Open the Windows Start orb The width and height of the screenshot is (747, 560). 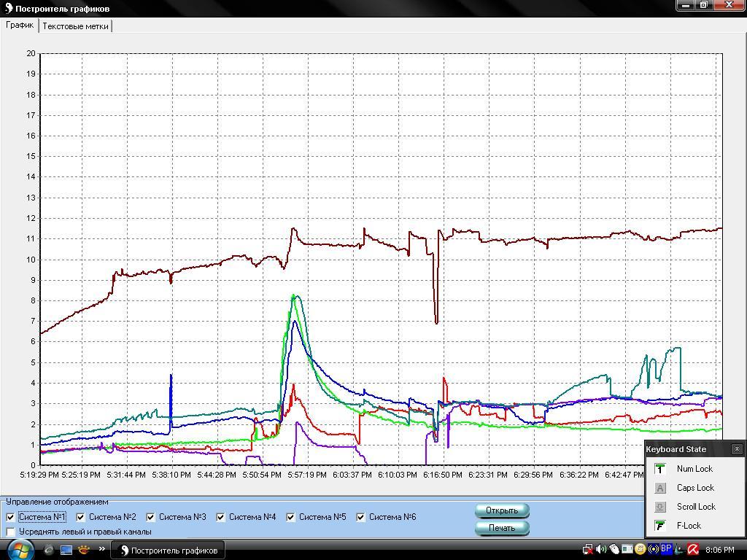(x=20, y=549)
